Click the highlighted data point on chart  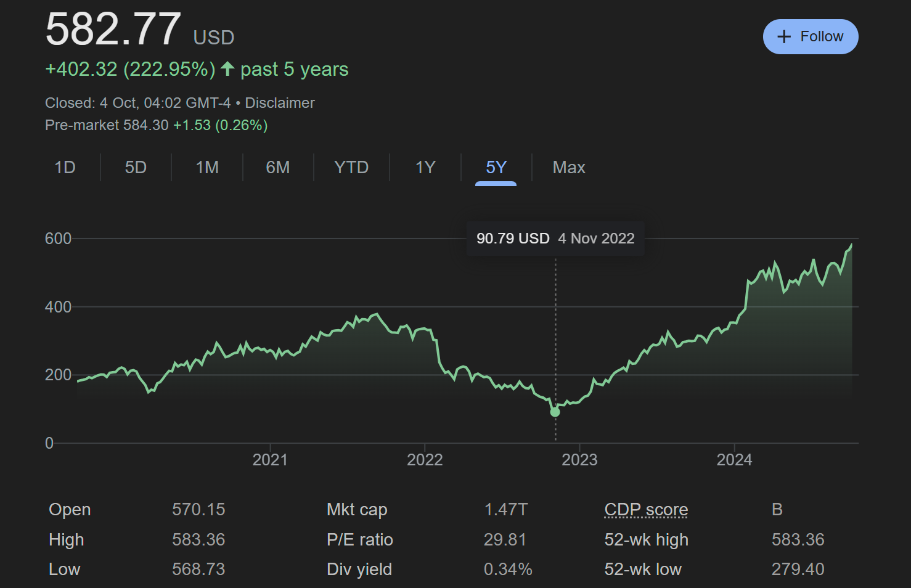click(555, 412)
